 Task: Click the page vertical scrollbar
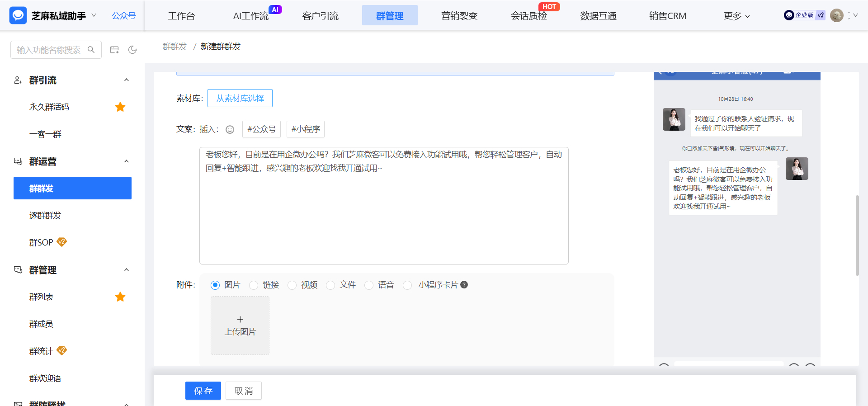click(857, 236)
